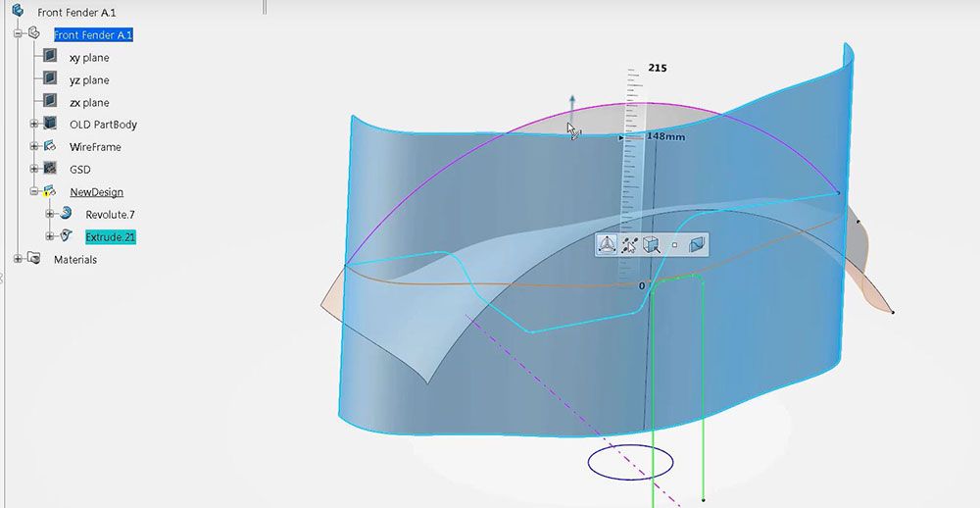
Task: Click the Extrude.21 surface icon
Action: click(x=66, y=235)
